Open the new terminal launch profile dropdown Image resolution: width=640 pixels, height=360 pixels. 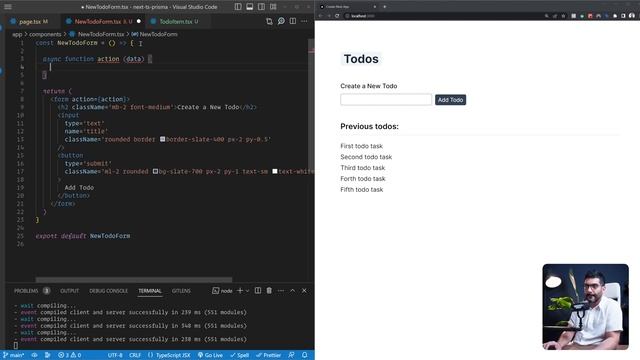[247, 291]
